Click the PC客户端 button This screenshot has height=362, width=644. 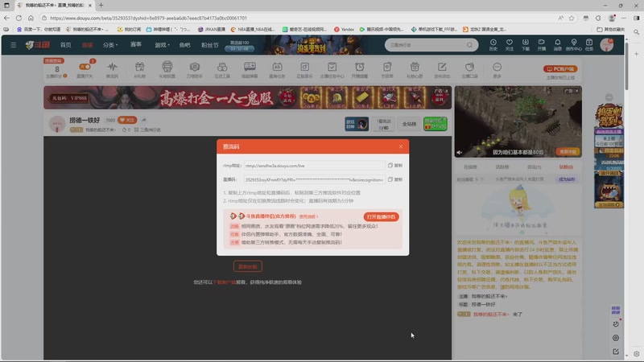tap(560, 69)
